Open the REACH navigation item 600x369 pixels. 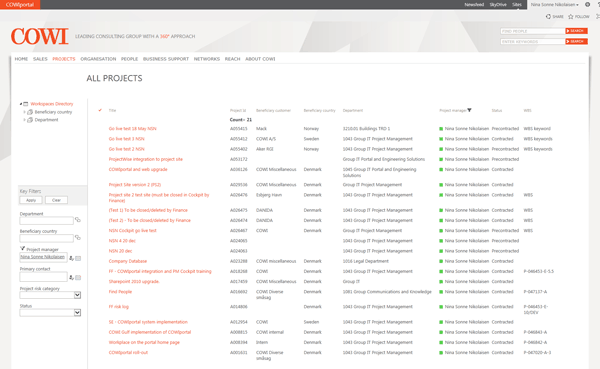pyautogui.click(x=232, y=59)
